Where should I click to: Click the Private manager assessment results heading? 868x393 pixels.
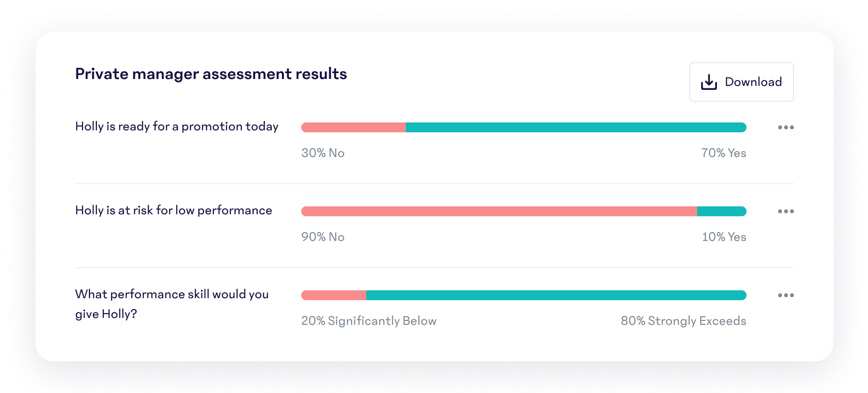click(211, 73)
